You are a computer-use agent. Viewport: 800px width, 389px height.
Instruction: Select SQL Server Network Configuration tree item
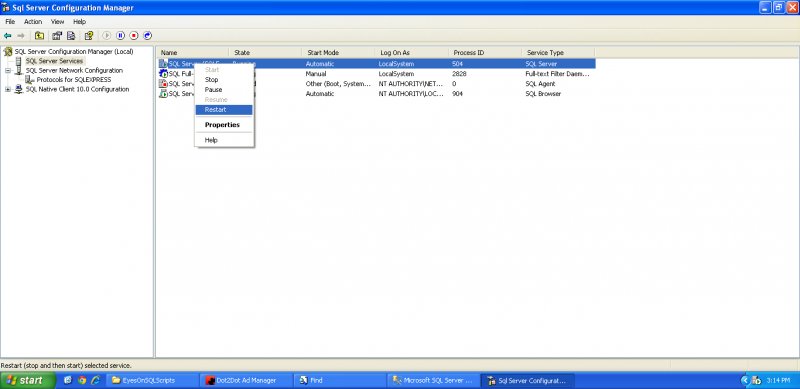point(74,70)
